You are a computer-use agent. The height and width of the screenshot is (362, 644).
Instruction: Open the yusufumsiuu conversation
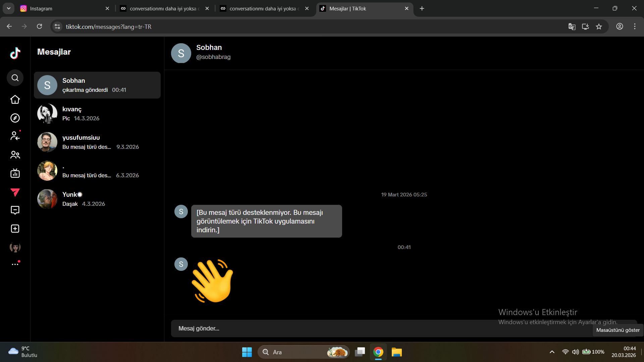tap(97, 142)
